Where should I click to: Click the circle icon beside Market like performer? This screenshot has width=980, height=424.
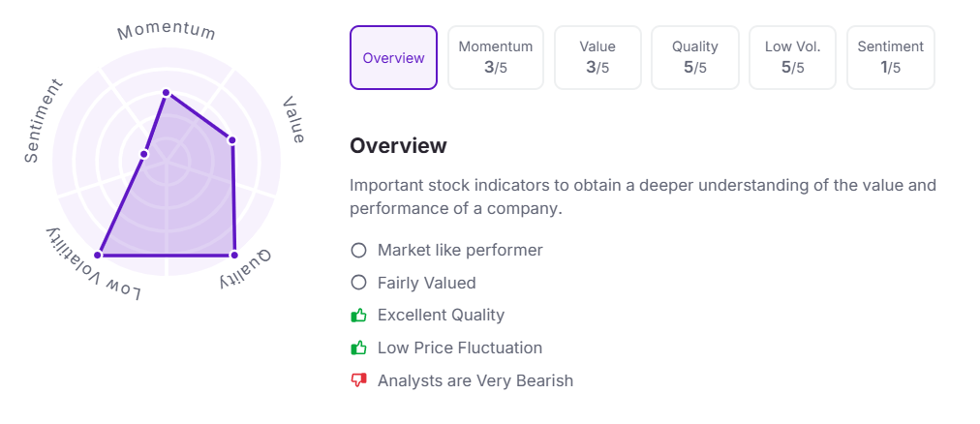click(358, 251)
